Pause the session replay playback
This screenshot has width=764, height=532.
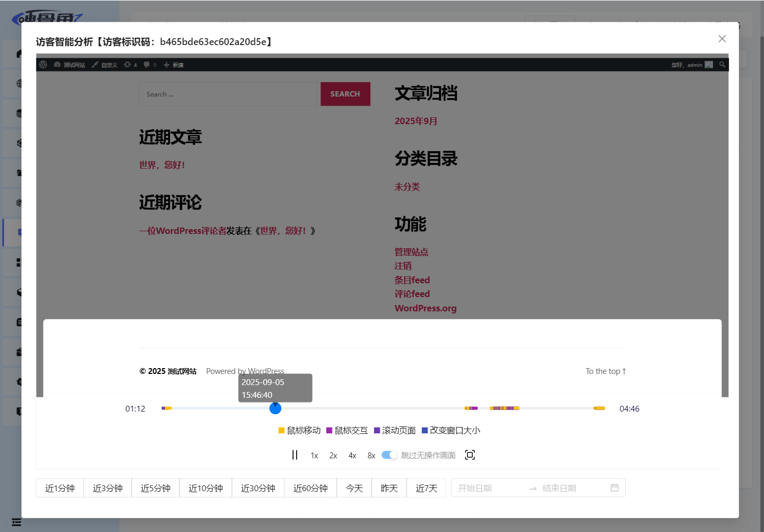tap(294, 455)
